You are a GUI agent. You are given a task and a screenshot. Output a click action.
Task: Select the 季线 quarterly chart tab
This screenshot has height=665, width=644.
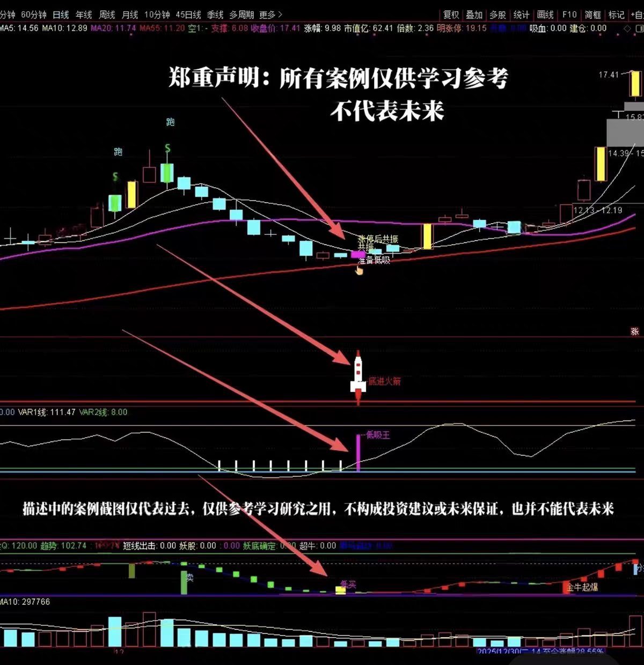pyautogui.click(x=215, y=14)
